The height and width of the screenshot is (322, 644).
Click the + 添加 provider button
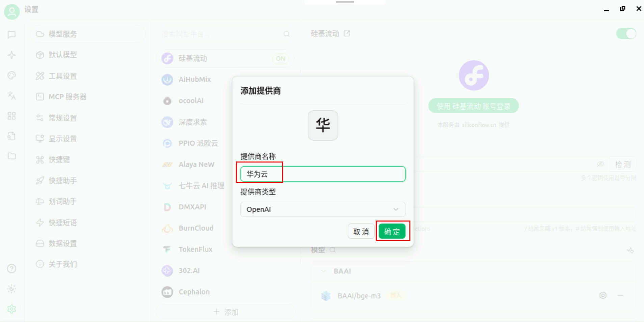coord(226,312)
